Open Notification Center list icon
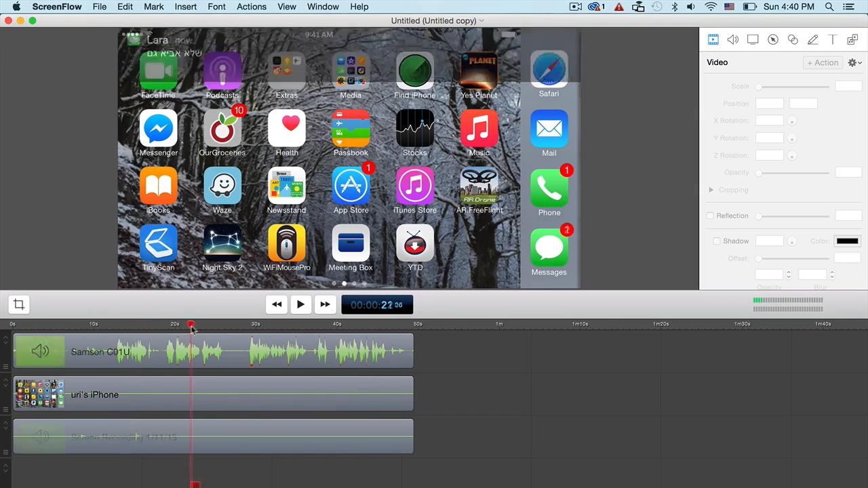868x488 pixels. (850, 7)
